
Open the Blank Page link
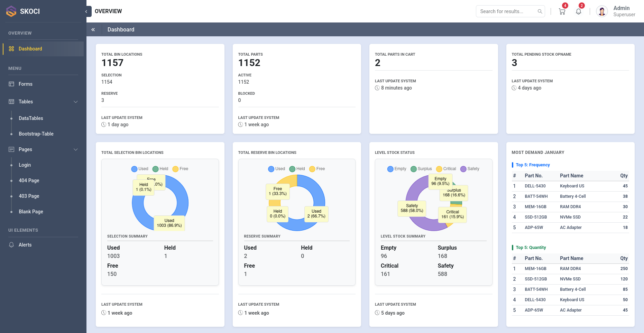pos(31,212)
